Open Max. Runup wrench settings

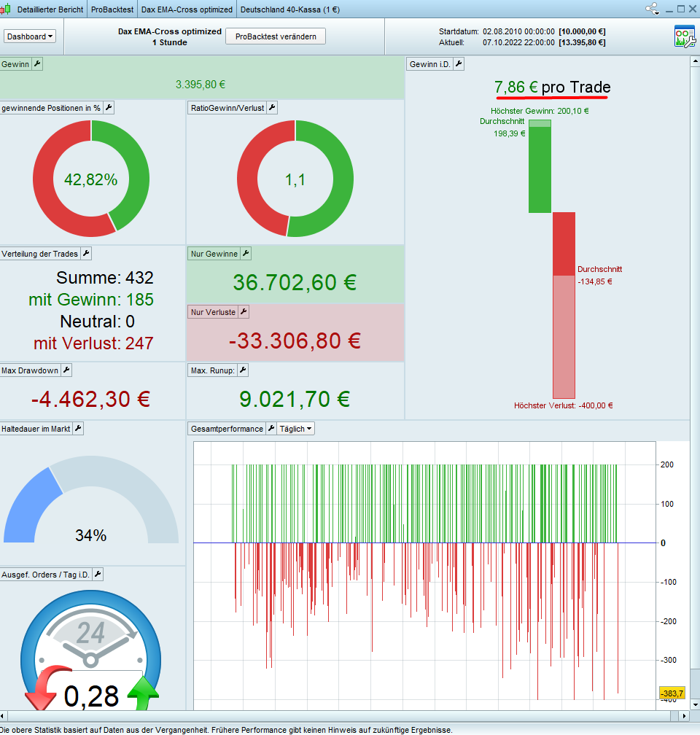point(243,370)
